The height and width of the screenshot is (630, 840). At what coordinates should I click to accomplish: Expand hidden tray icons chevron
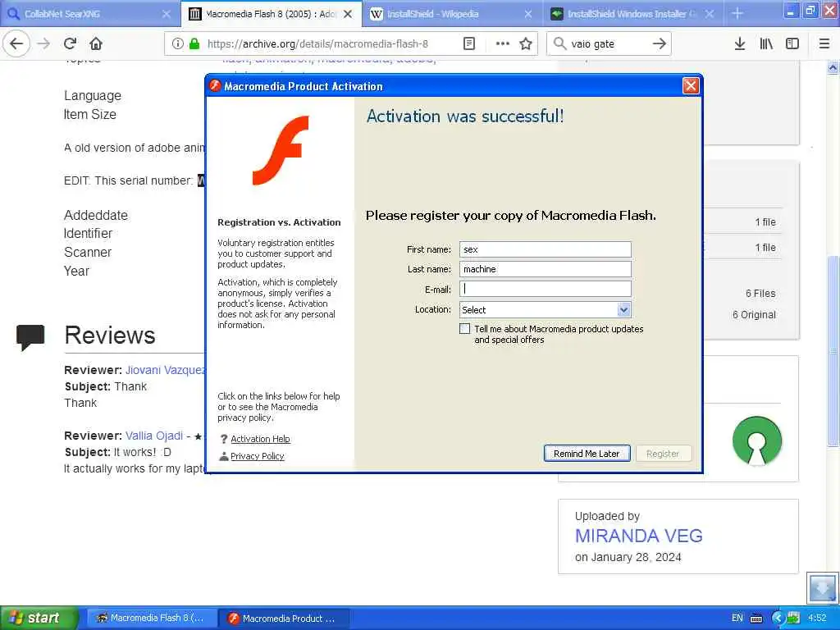coord(778,619)
